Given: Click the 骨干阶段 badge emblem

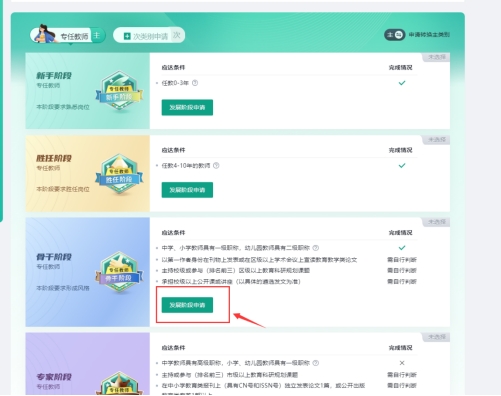Looking at the screenshot, I should point(119,272).
